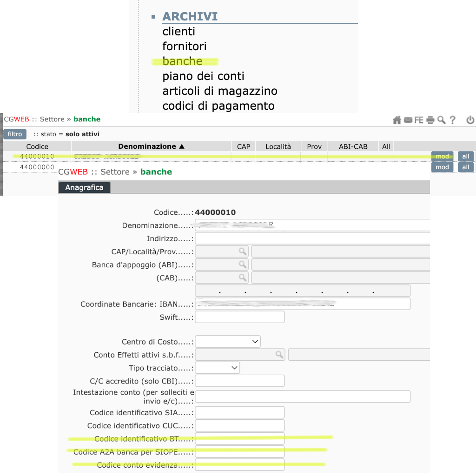Screen dimensions: 476x476
Task: Click mod button for bank 44000010
Action: click(x=442, y=156)
